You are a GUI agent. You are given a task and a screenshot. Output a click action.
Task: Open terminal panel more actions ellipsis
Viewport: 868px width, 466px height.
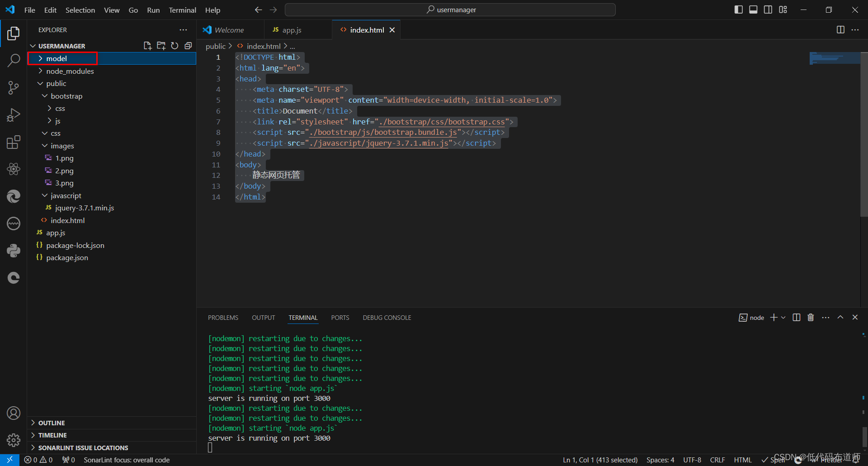[826, 318]
